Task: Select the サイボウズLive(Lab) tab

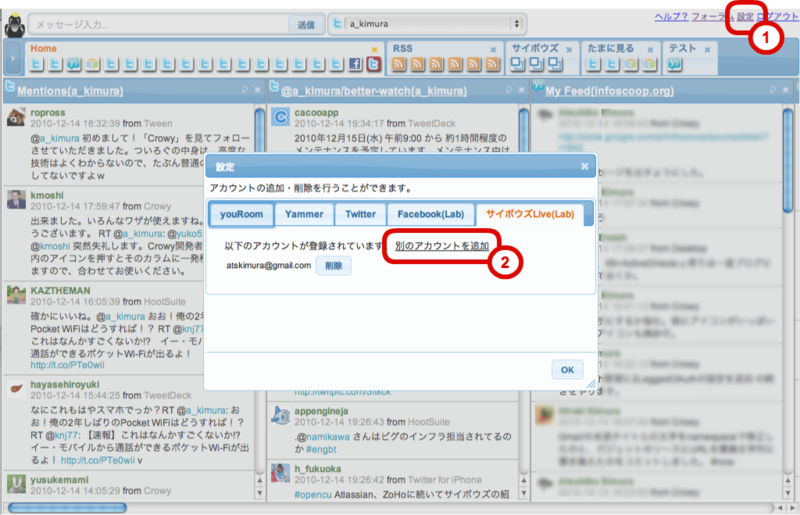Action: click(x=530, y=214)
